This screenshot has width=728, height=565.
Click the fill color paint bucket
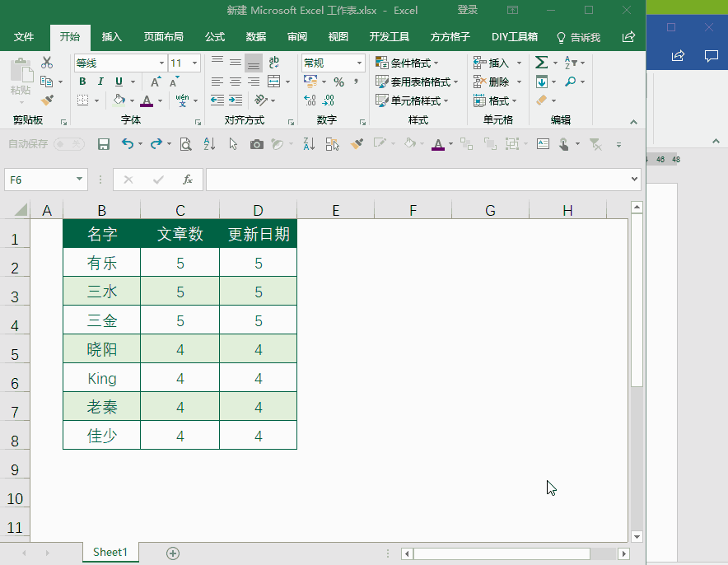click(119, 100)
